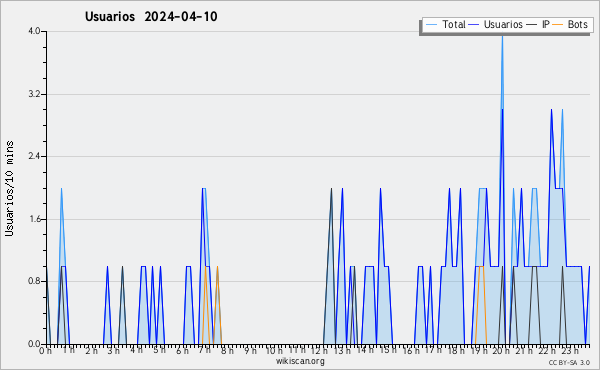Click the Usuarios/10 mins axis label
The width and height of the screenshot is (600, 370).
tap(9, 189)
